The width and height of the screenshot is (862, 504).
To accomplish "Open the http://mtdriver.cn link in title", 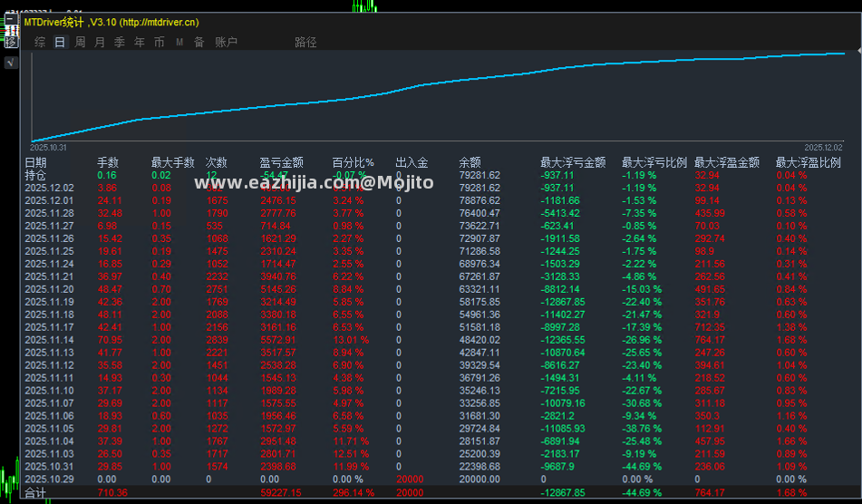I will (160, 23).
